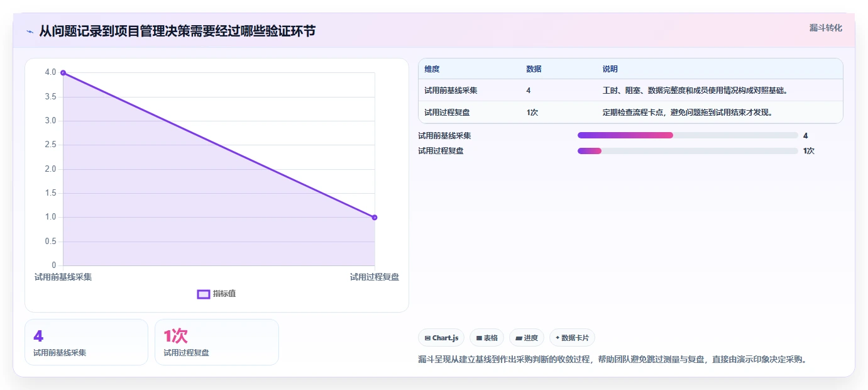Click y-axis tick label 3.5
Image resolution: width=868 pixels, height=390 pixels.
point(50,97)
